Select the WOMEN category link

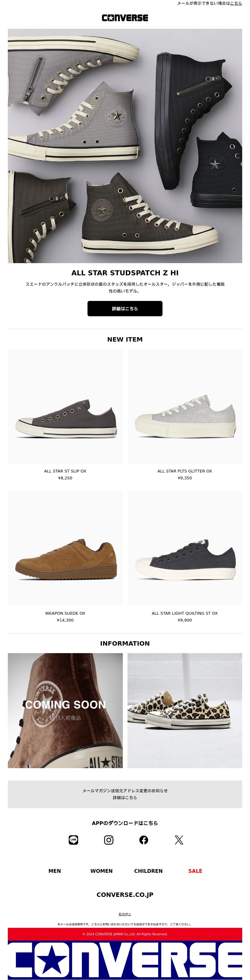(x=102, y=871)
